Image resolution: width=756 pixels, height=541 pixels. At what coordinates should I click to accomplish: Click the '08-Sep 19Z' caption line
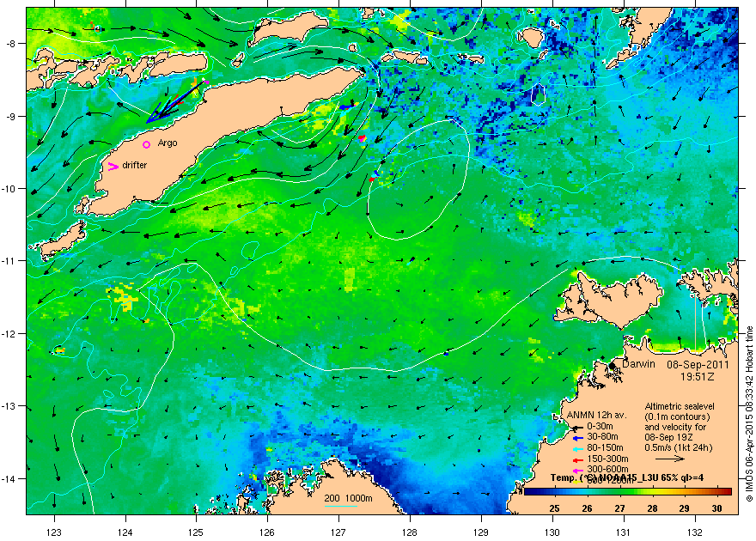tap(668, 437)
